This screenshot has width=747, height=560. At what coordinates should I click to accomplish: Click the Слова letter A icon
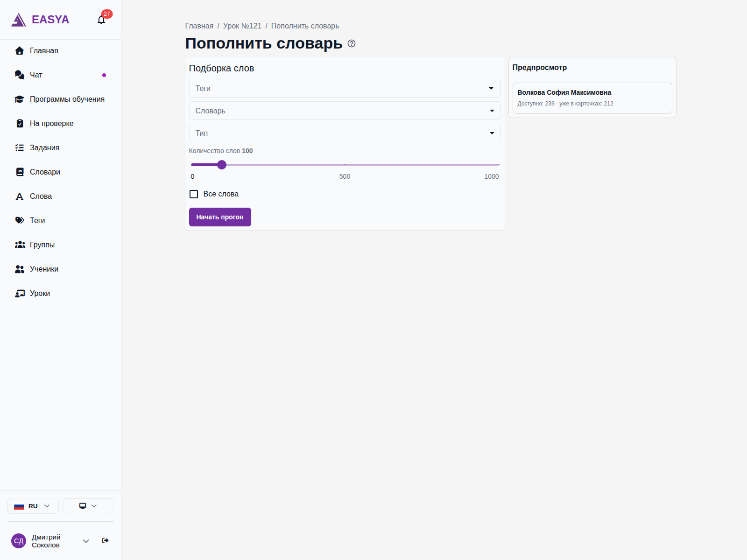point(20,196)
